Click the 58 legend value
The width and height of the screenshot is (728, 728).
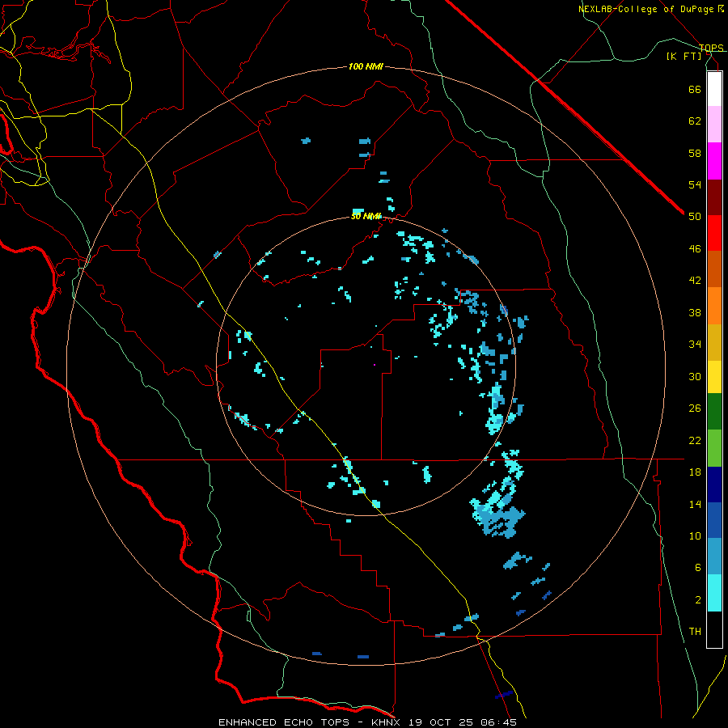[x=695, y=153]
